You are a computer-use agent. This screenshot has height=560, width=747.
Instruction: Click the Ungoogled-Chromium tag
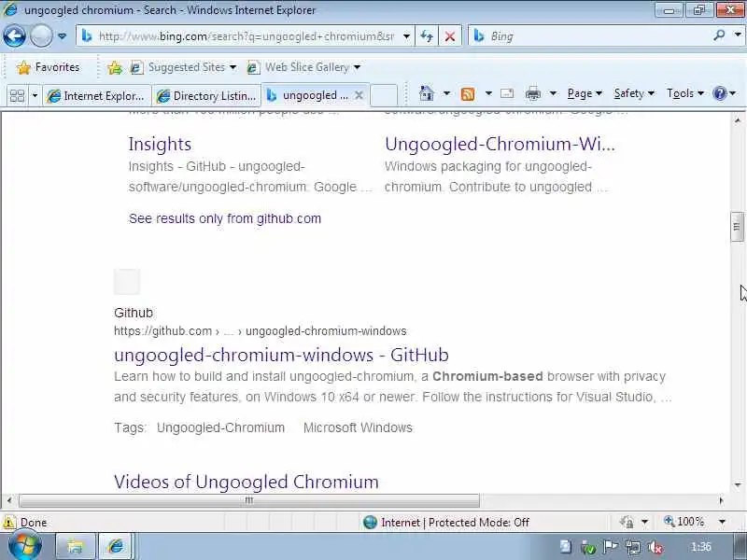220,427
